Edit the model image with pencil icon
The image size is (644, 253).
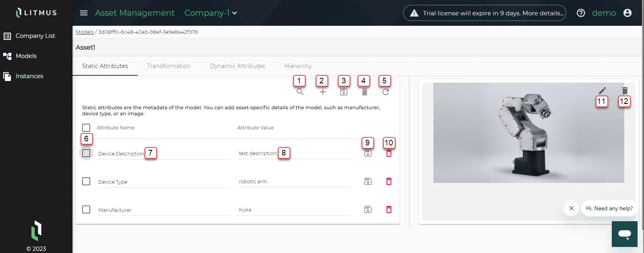point(602,91)
